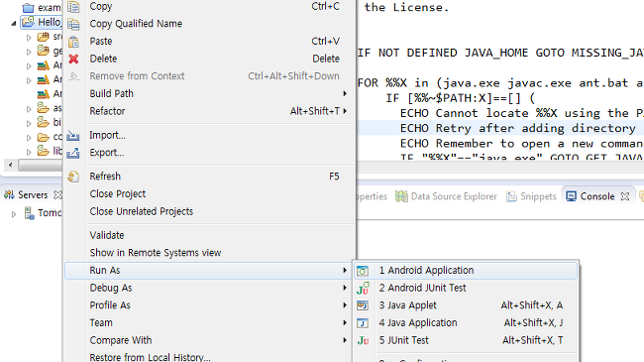Select Delete menu entry
This screenshot has width=644, height=362.
[210, 59]
